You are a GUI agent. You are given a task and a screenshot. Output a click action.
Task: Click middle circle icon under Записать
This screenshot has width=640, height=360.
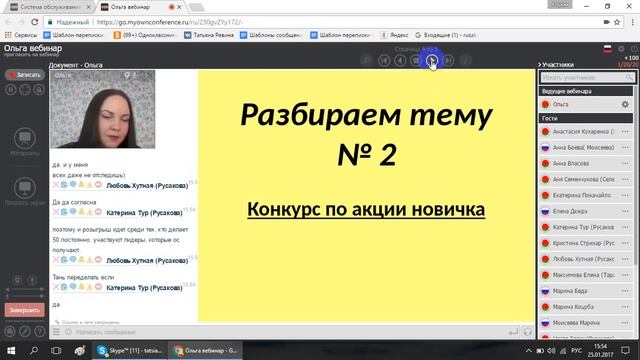(x=25, y=89)
